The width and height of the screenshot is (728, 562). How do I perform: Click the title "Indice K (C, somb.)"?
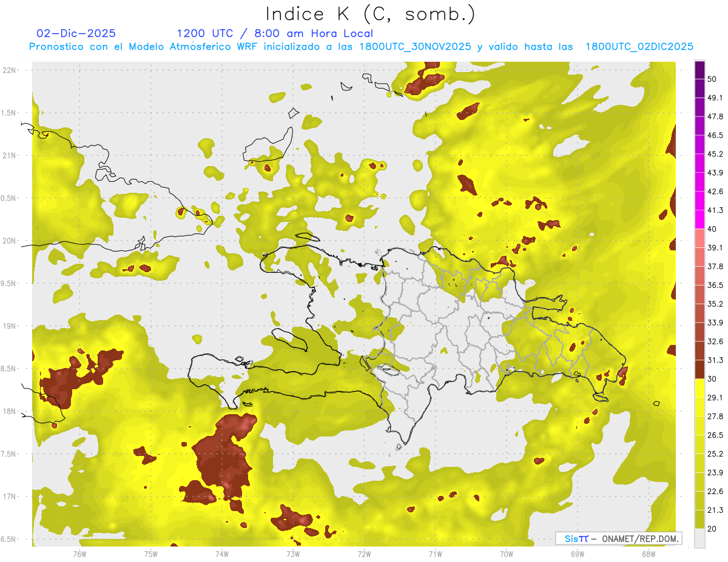(370, 14)
